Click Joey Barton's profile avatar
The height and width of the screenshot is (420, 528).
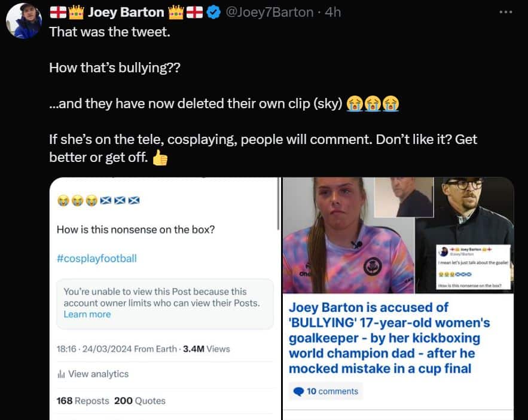[23, 21]
